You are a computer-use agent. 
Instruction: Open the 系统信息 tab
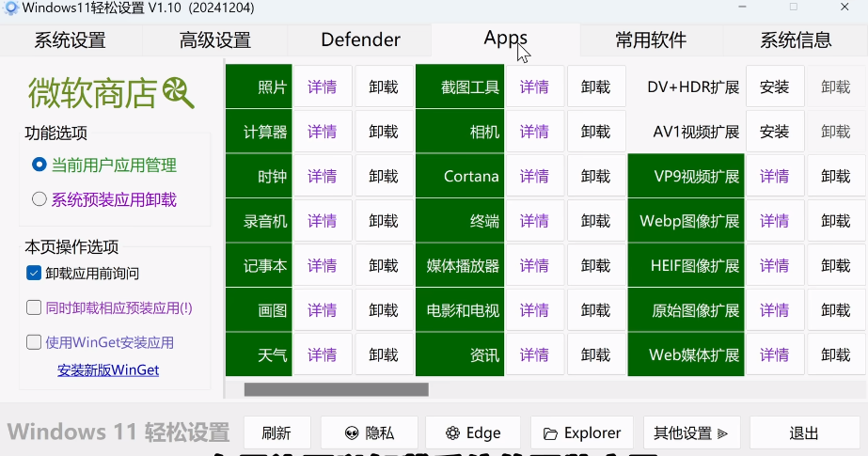(795, 40)
